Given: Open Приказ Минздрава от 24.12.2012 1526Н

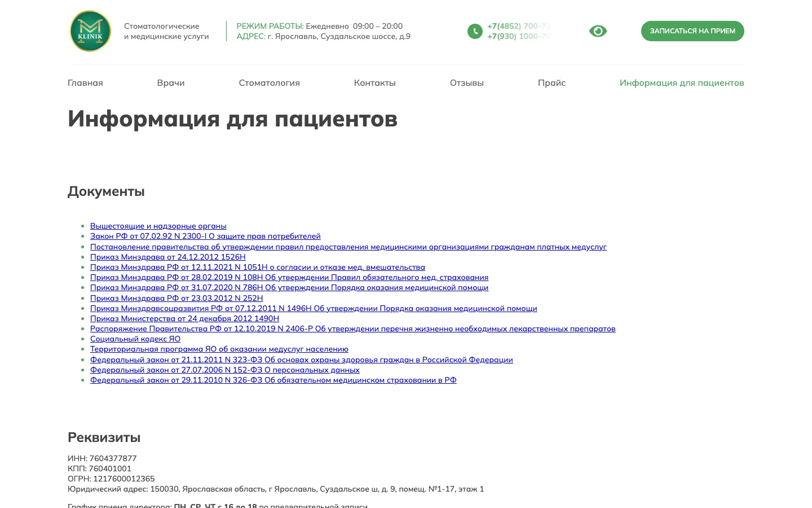Looking at the screenshot, I should pyautogui.click(x=168, y=257).
